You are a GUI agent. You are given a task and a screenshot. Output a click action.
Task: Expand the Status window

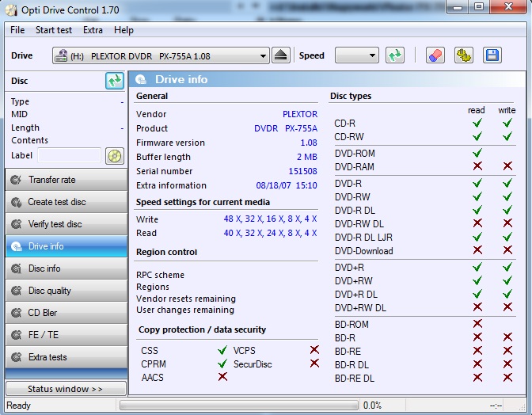66,389
